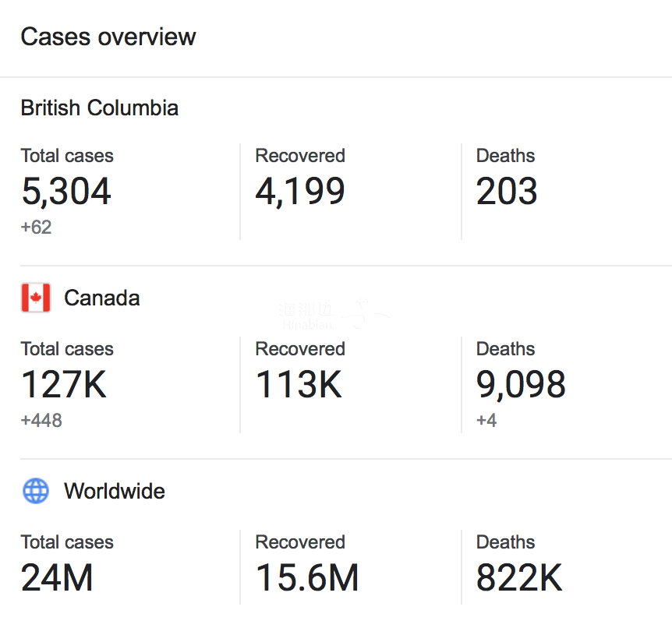This screenshot has height=628, width=672.
Task: Click British Columbia recovered count 4,199
Action: 300,192
